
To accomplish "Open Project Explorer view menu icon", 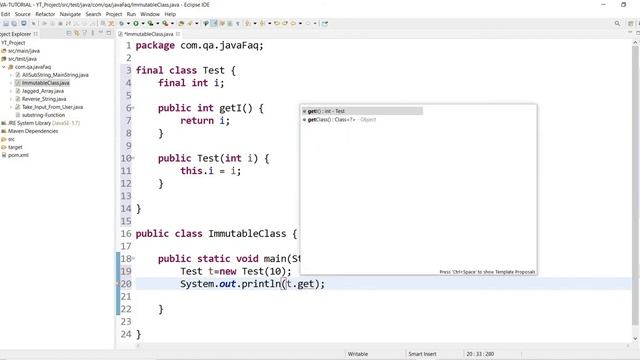I will point(93,33).
